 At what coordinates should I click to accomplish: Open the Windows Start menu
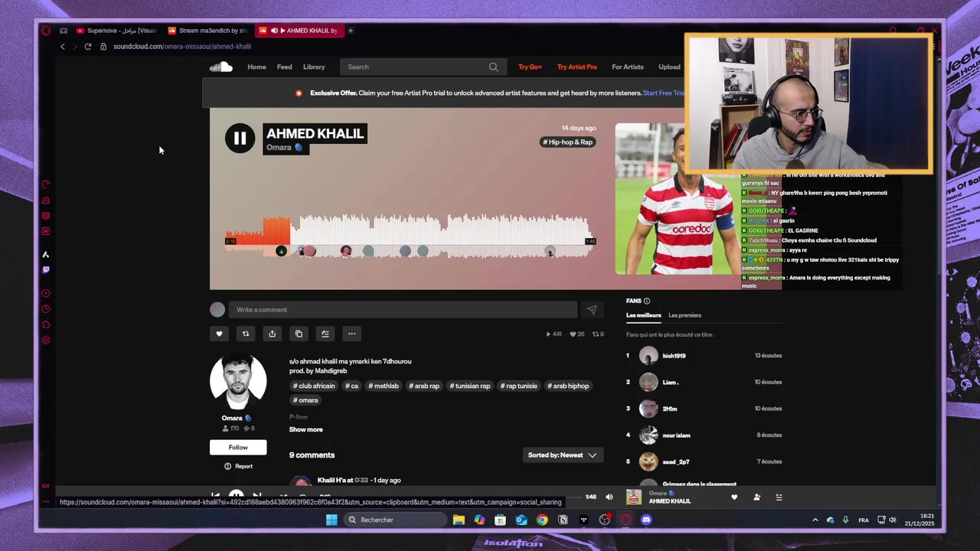point(332,520)
